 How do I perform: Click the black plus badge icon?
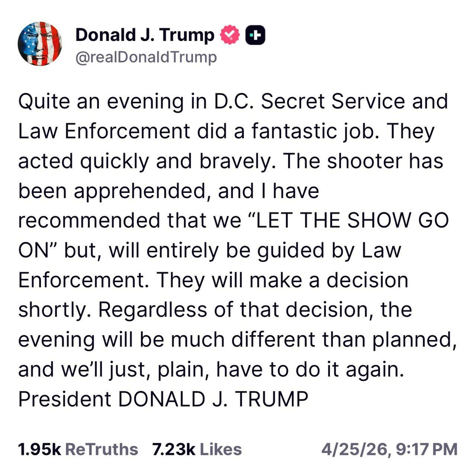(x=255, y=35)
